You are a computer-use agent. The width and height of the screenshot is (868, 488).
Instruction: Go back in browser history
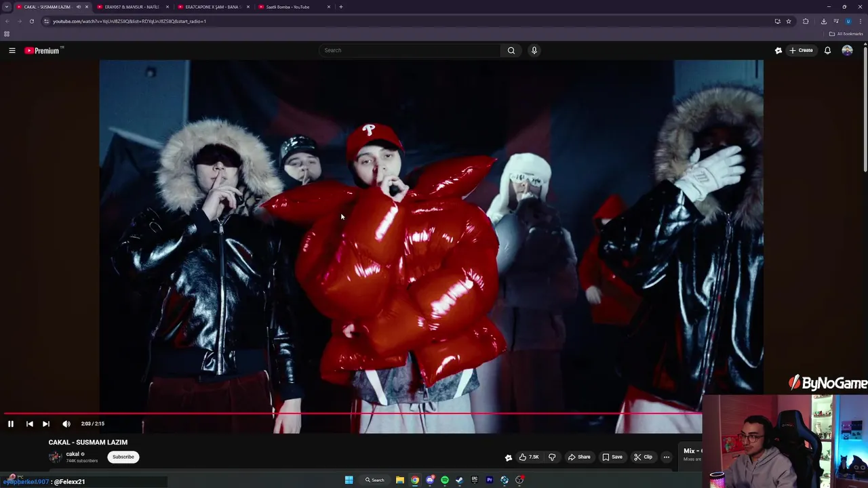click(7, 21)
